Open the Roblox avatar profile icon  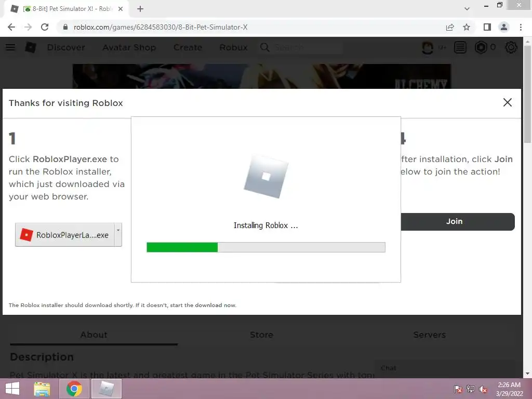tap(427, 47)
